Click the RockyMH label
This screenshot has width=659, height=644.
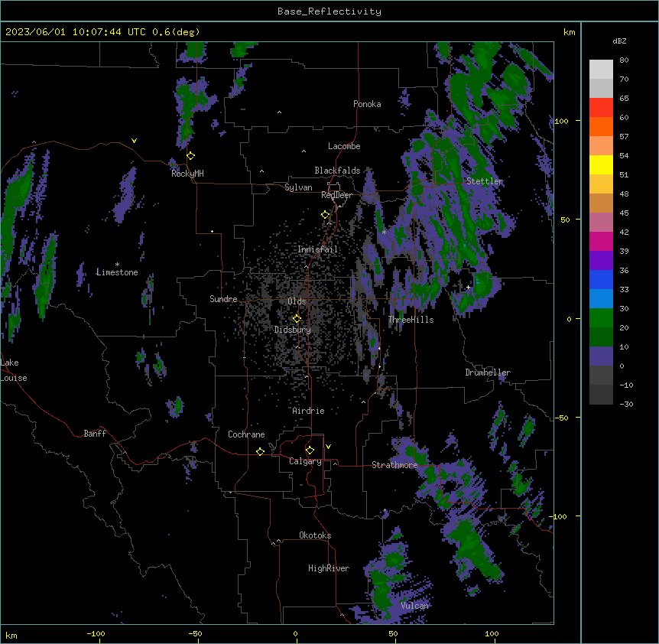pos(187,174)
